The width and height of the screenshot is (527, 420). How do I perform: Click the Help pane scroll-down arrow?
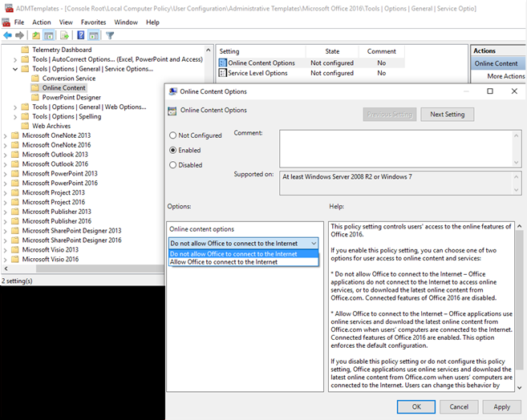519,387
